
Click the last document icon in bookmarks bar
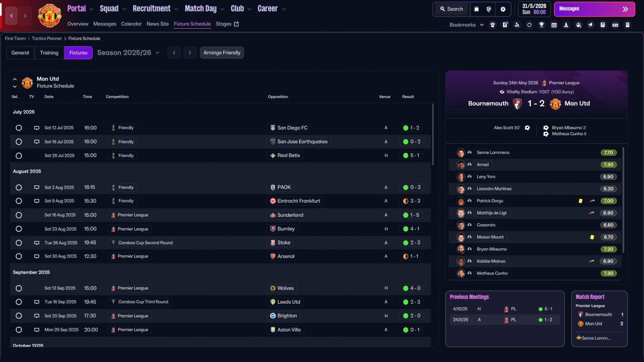pos(627,25)
